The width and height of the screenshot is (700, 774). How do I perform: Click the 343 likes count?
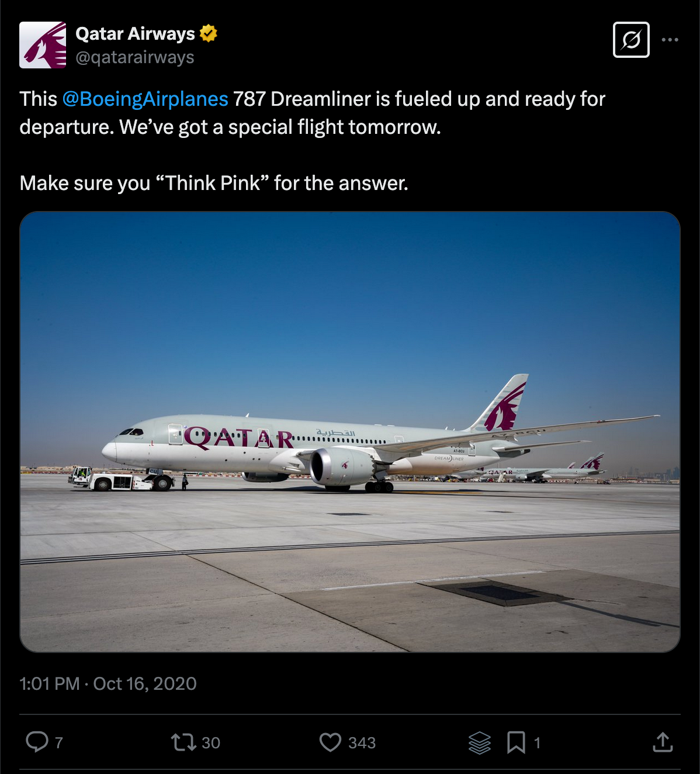click(362, 743)
